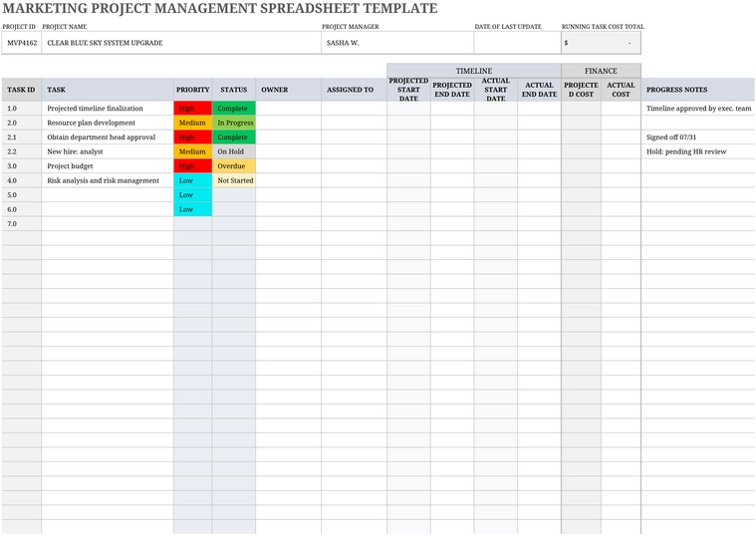Select the PROJECTED END DATE header
The width and height of the screenshot is (756, 537).
(452, 90)
